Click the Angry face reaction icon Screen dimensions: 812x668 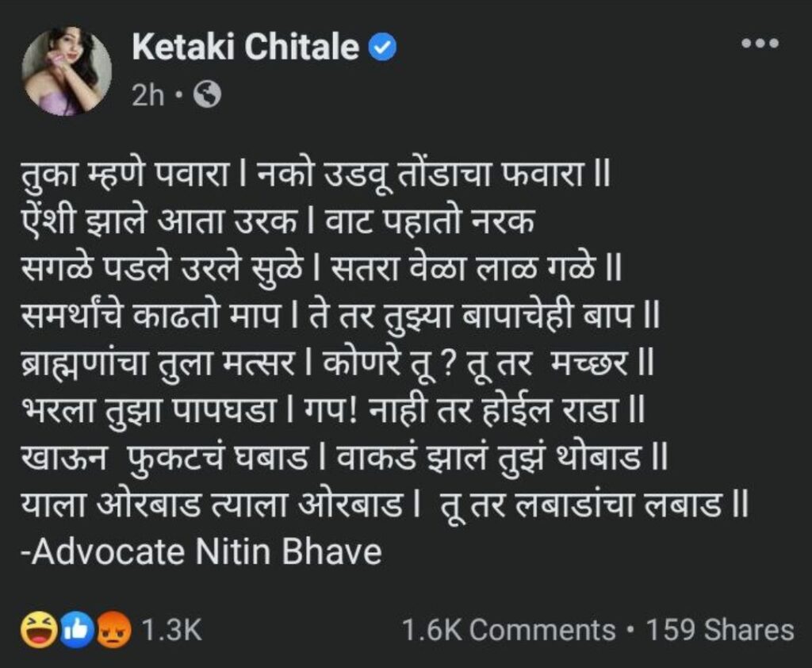click(114, 630)
